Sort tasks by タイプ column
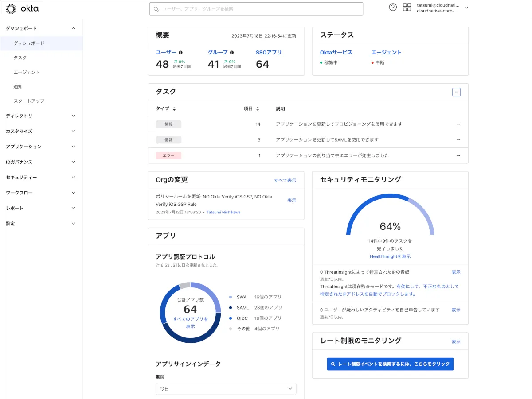 coord(174,109)
